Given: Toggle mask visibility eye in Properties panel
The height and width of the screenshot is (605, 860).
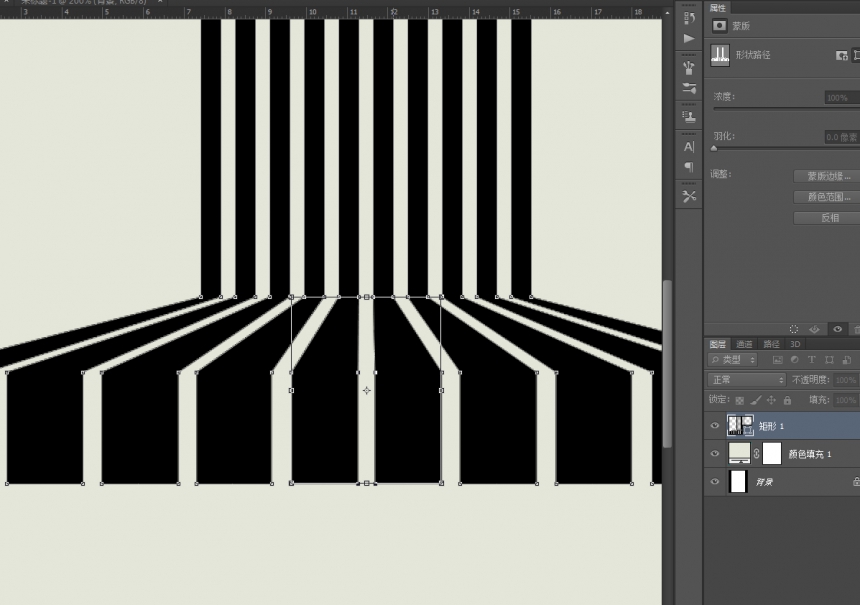Looking at the screenshot, I should [x=838, y=329].
